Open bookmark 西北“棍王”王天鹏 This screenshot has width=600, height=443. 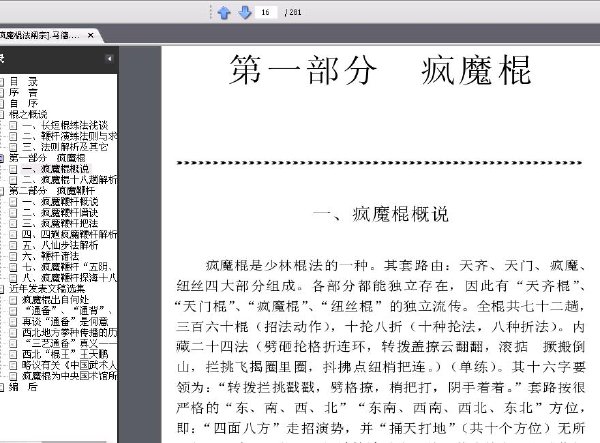click(x=65, y=354)
